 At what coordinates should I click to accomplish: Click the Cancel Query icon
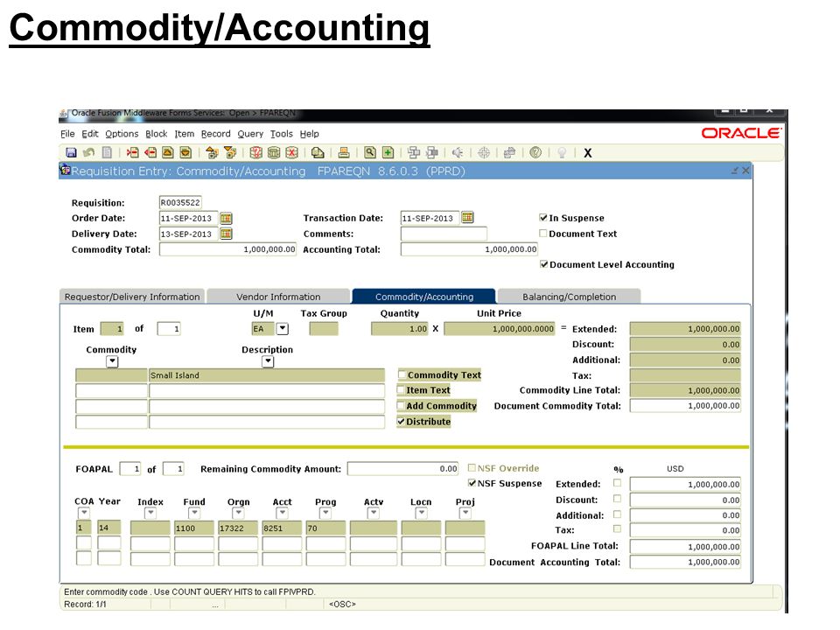pos(291,152)
